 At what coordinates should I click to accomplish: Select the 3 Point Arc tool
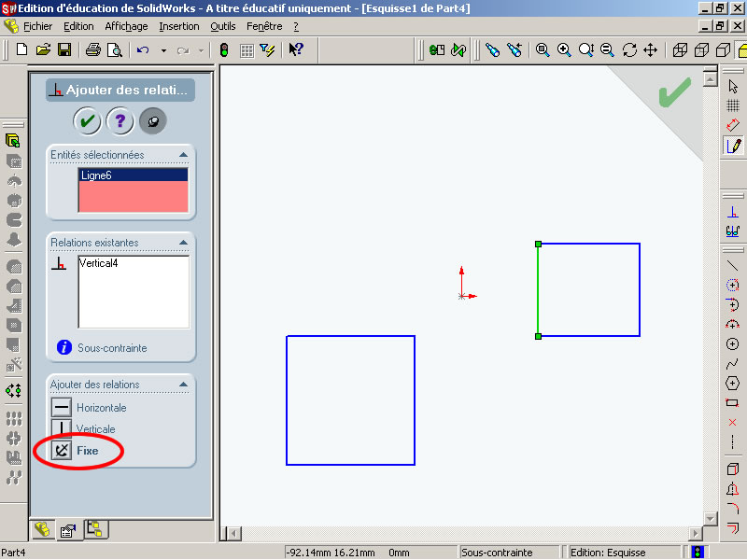[733, 324]
